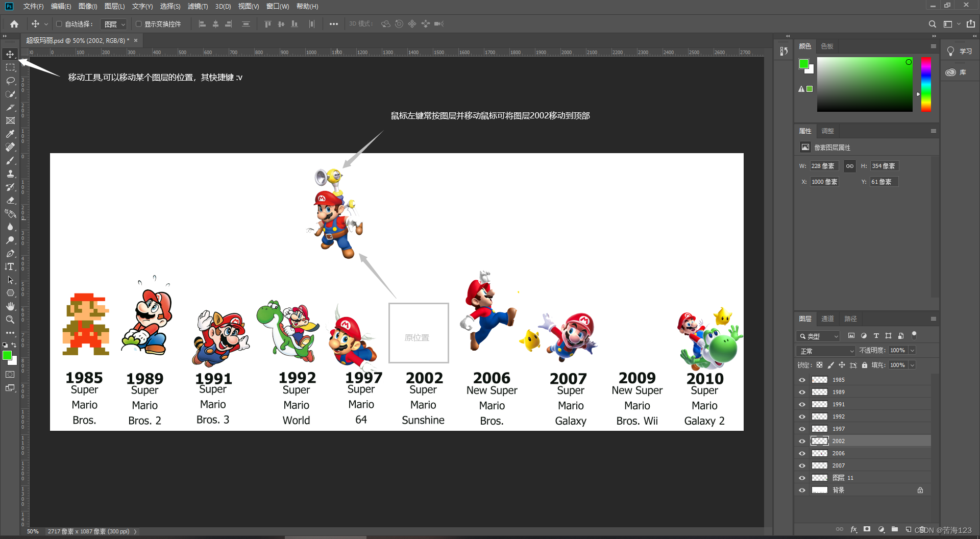
Task: Click the hue spectrum slider
Action: 926,84
